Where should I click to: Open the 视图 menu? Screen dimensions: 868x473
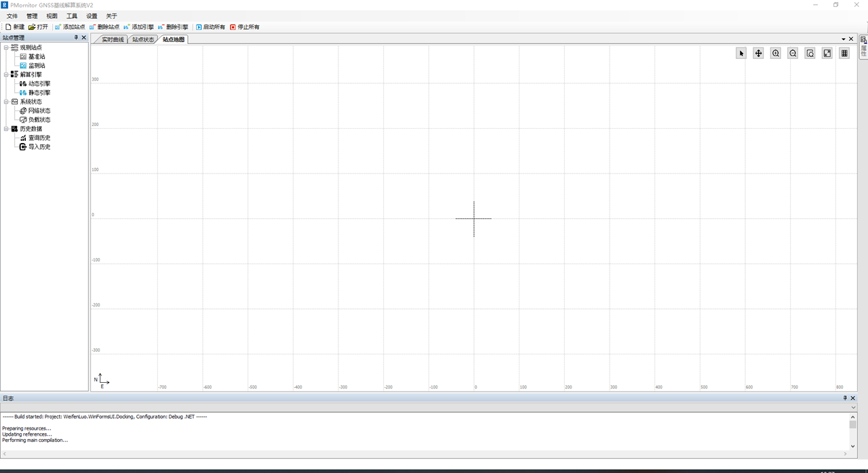(x=52, y=16)
